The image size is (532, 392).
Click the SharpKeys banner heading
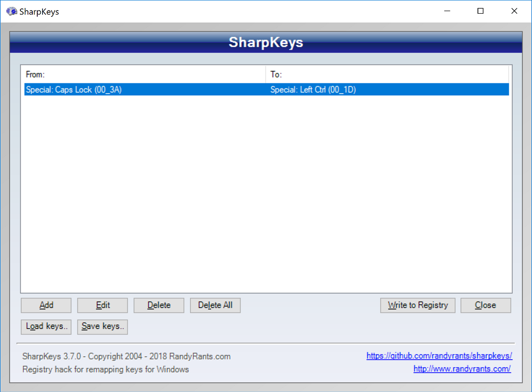pos(266,43)
